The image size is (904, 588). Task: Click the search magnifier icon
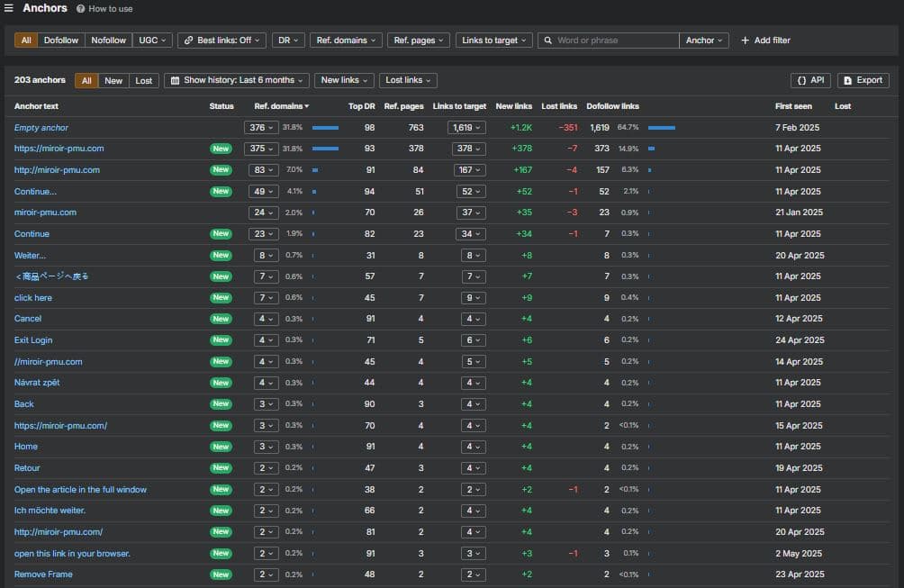click(548, 41)
